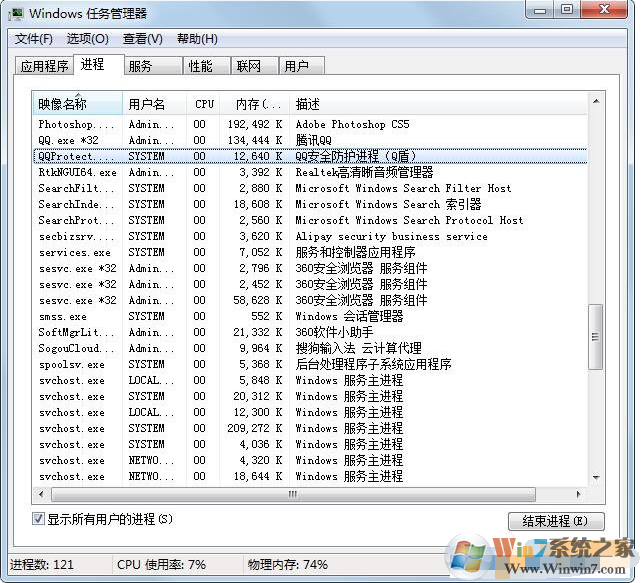Screen dimensions: 642x583
Task: Open the 选项(O) menu
Action: 87,39
